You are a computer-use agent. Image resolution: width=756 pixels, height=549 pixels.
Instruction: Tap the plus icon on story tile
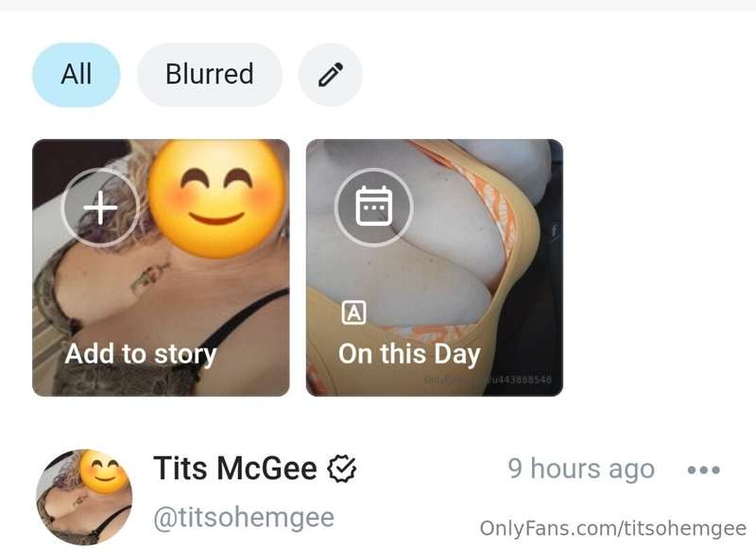coord(100,208)
